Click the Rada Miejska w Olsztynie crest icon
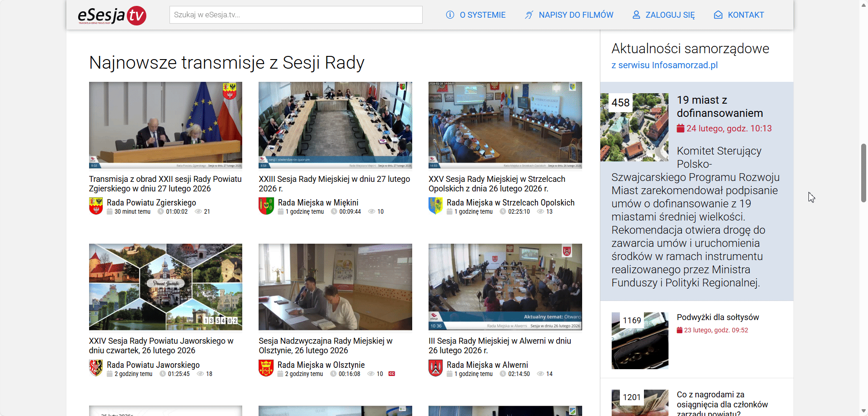 coord(266,368)
